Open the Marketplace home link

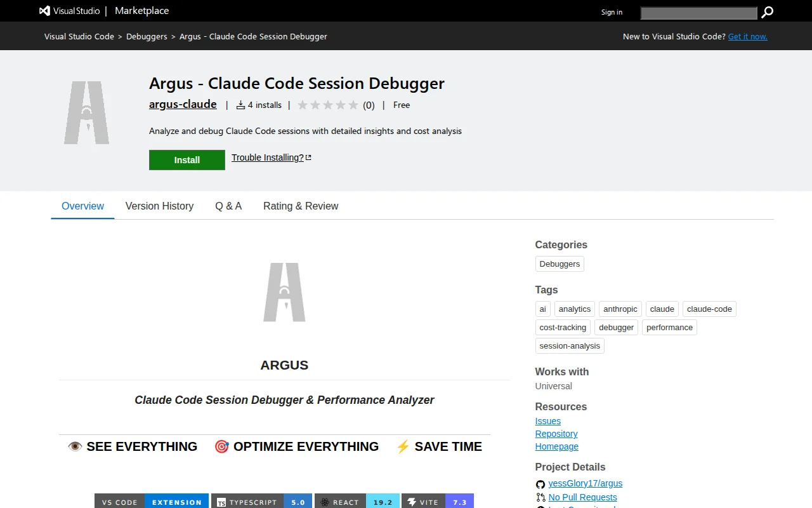(141, 11)
